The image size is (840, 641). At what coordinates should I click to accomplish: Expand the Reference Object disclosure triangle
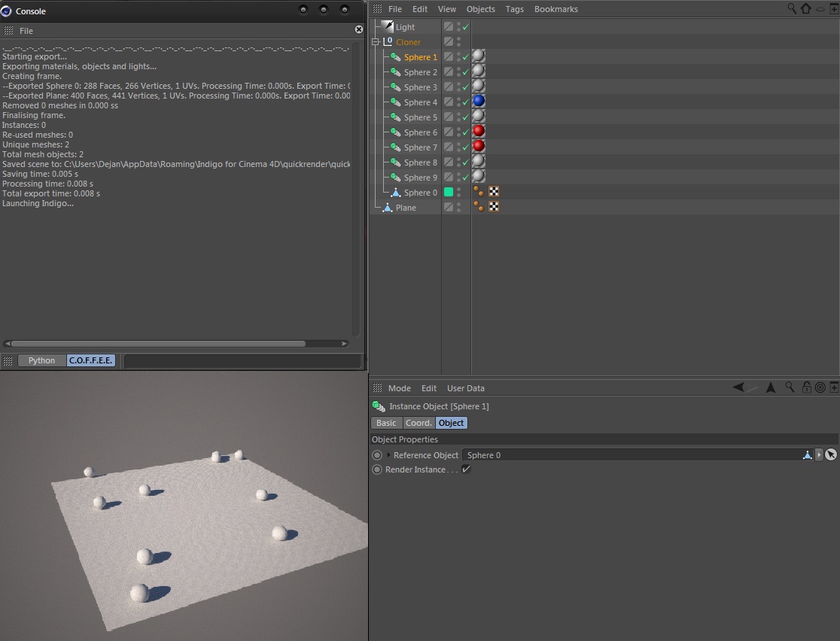click(x=388, y=455)
